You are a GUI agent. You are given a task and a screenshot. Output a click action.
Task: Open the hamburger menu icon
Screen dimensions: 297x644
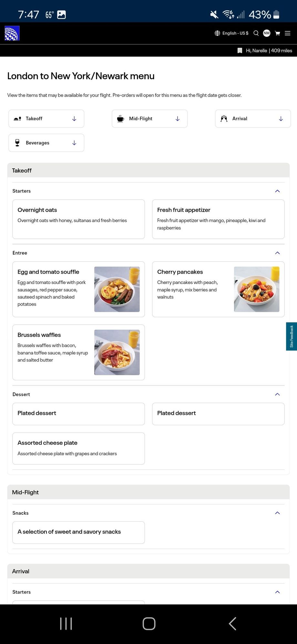(288, 33)
